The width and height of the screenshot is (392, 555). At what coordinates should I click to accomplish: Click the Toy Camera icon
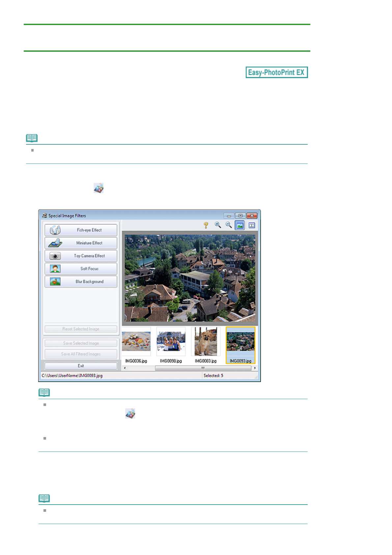[x=55, y=256]
